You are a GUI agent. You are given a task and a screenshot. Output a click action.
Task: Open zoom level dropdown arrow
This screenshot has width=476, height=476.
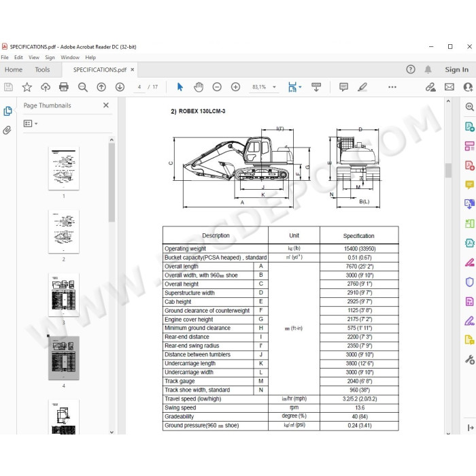(275, 87)
